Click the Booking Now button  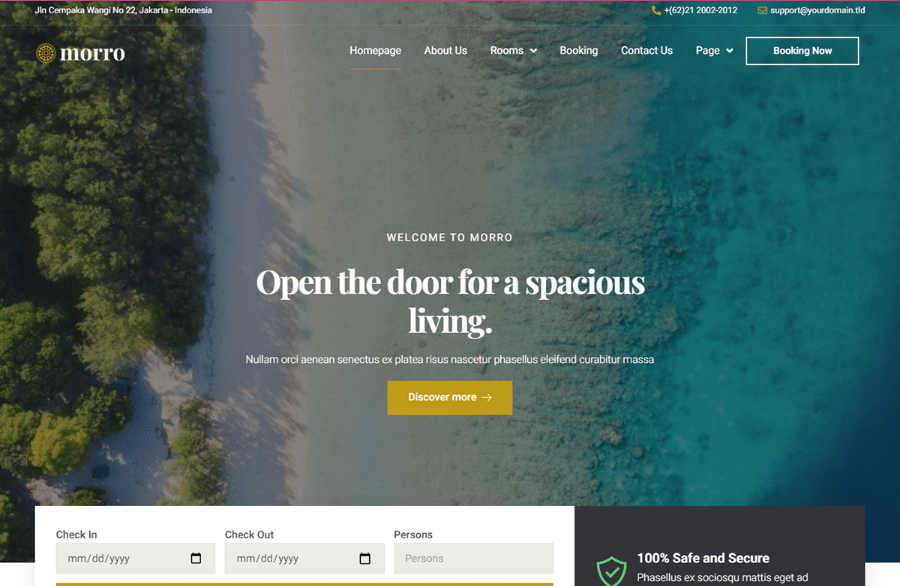click(x=802, y=51)
